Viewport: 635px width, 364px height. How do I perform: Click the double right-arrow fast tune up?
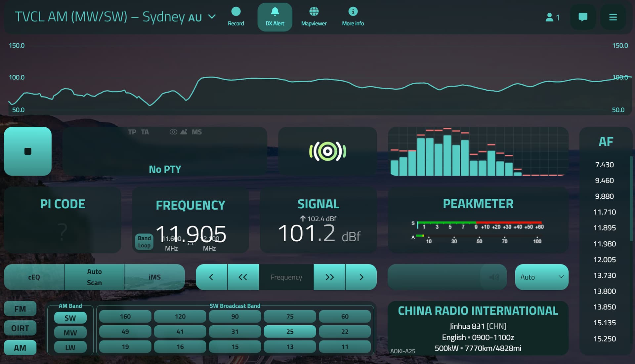coord(329,277)
